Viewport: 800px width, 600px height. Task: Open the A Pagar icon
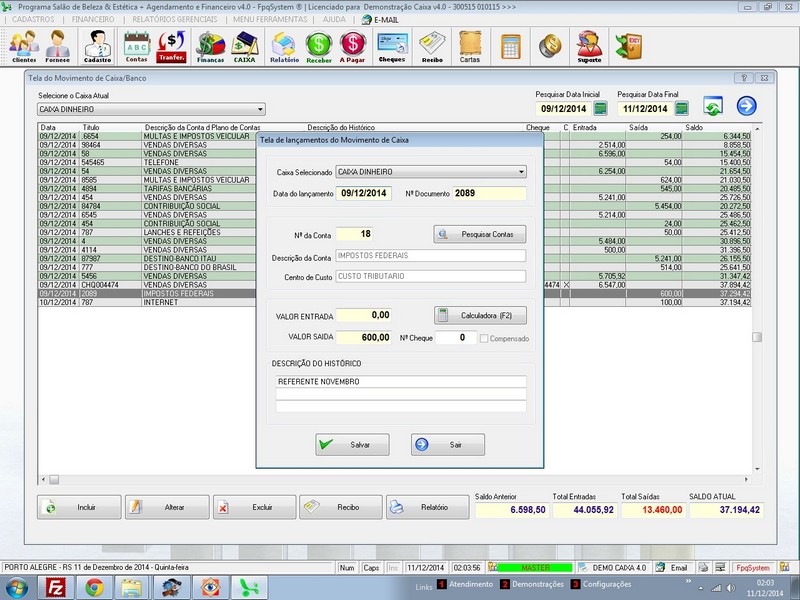click(352, 46)
